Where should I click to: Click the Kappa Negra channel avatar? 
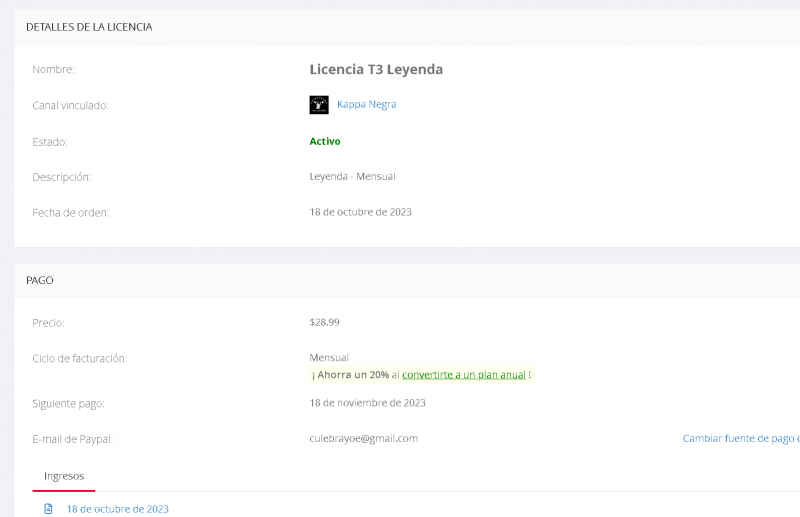click(x=319, y=104)
